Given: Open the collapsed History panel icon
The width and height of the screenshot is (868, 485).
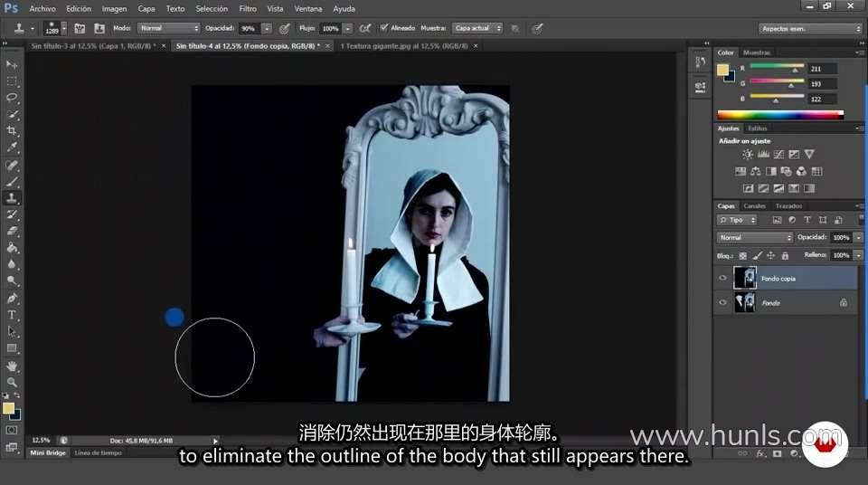Looking at the screenshot, I should [x=700, y=62].
